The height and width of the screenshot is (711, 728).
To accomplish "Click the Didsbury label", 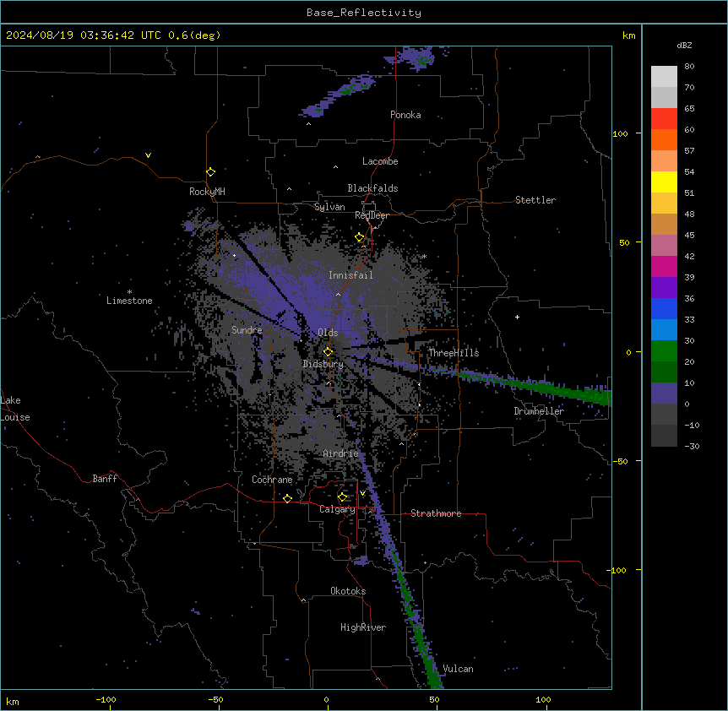I will (x=323, y=364).
